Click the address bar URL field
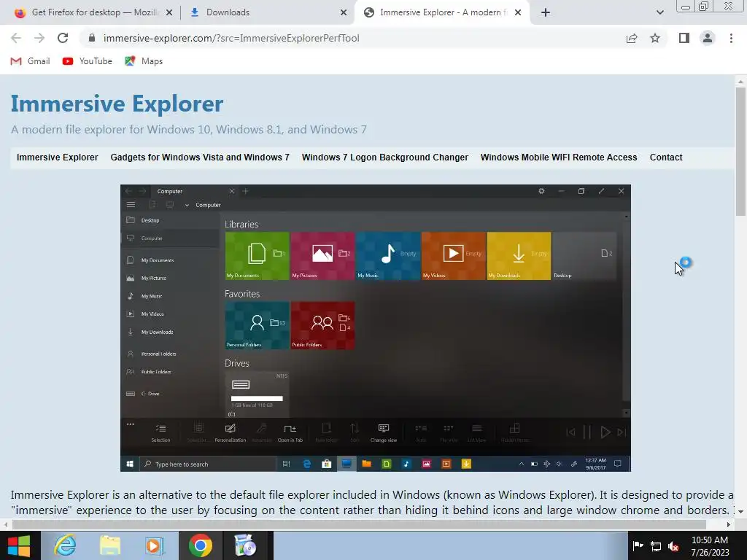 [x=231, y=38]
